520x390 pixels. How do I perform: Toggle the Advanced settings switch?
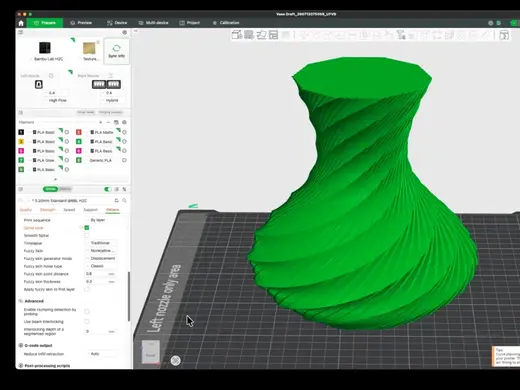pyautogui.click(x=108, y=189)
